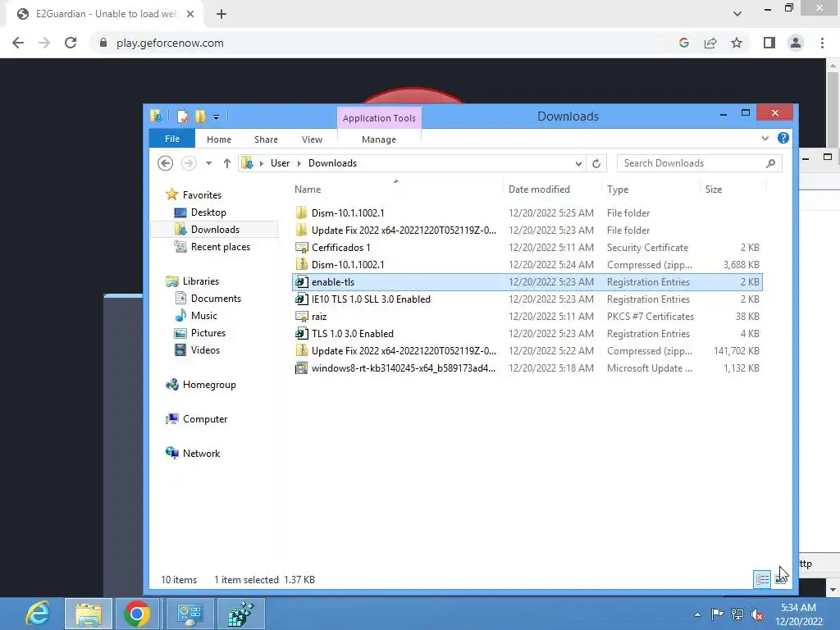
Task: Select Homegroup in navigation pane
Action: [209, 385]
